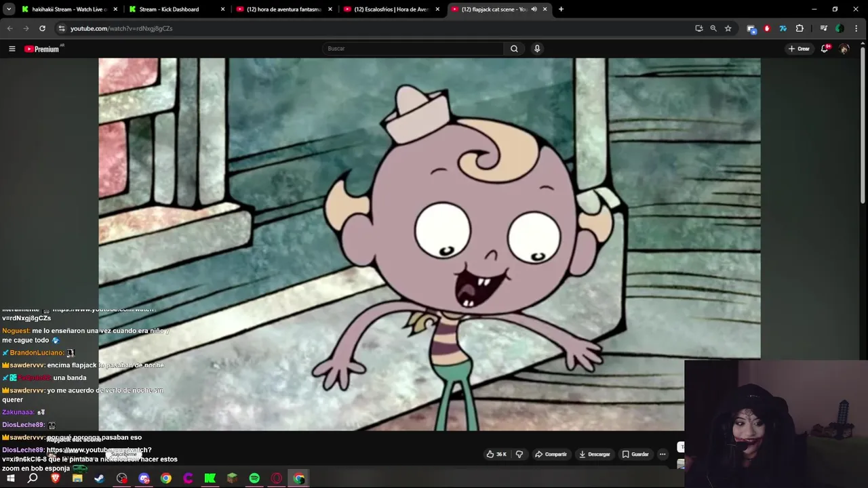
Task: Launch Brave browser from taskbar
Action: point(56,479)
